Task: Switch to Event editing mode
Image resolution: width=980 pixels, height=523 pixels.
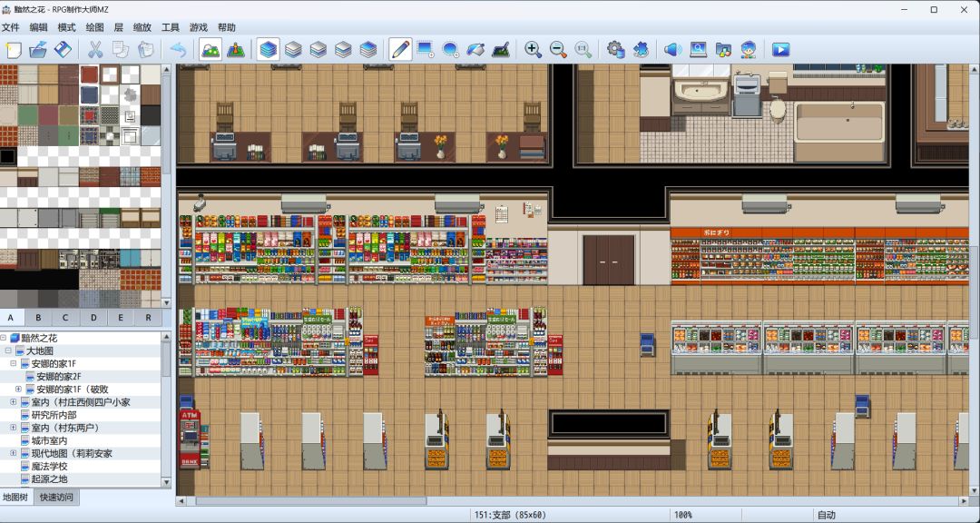Action: 235,50
